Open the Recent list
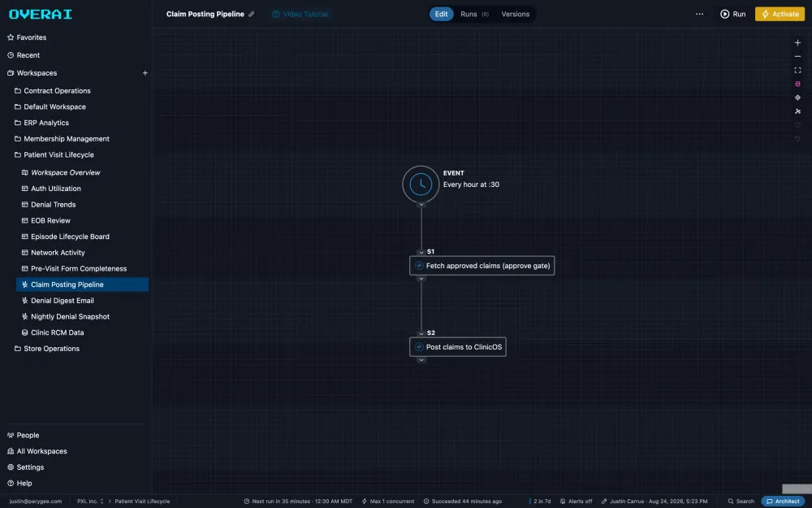Viewport: 812px width, 508px height. click(24, 55)
